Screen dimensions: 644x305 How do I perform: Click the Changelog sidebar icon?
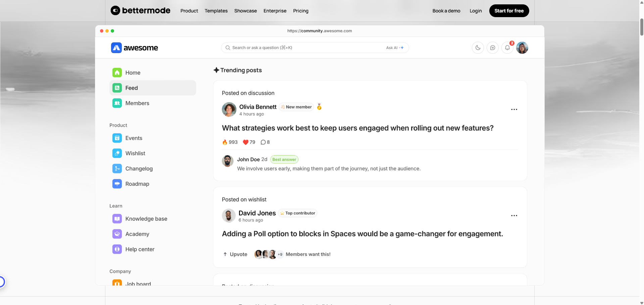click(x=117, y=169)
